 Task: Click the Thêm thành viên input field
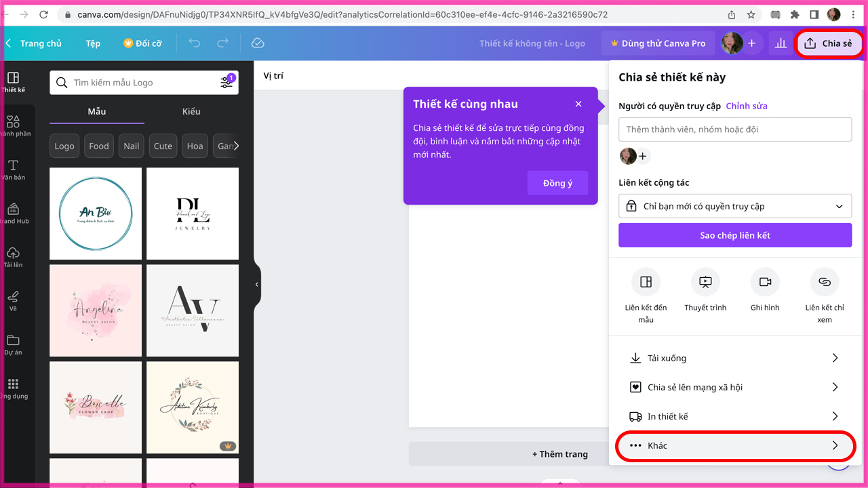[x=735, y=129]
